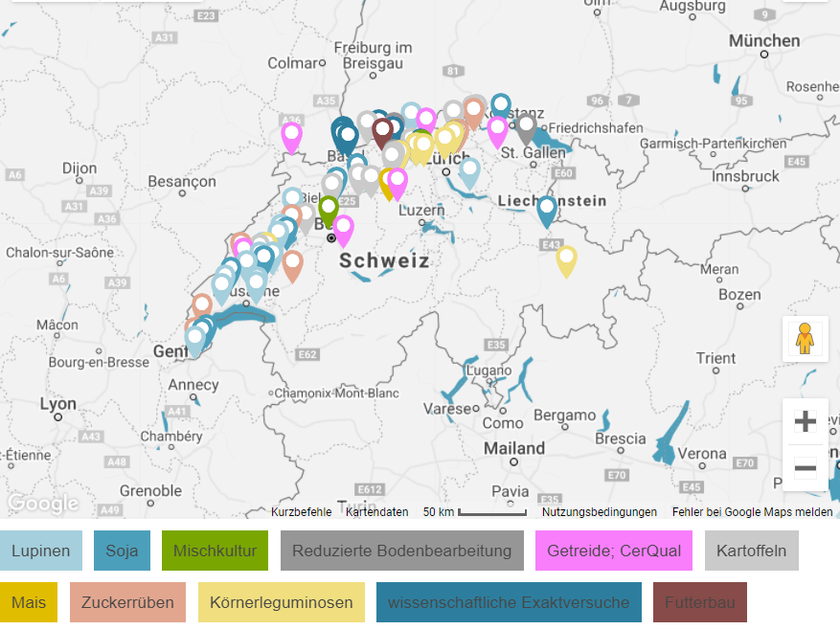Open Google Maps via the Google logo

(43, 503)
